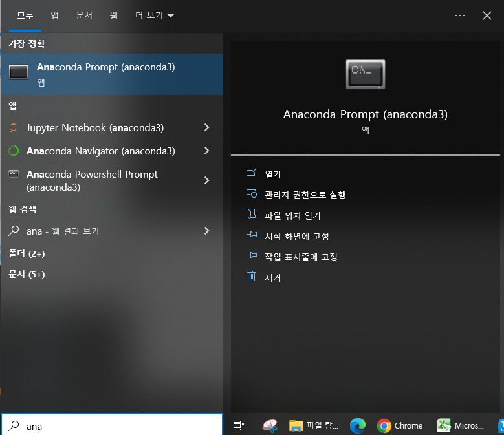Click 열기 to open the app
This screenshot has height=435, width=504.
273,174
